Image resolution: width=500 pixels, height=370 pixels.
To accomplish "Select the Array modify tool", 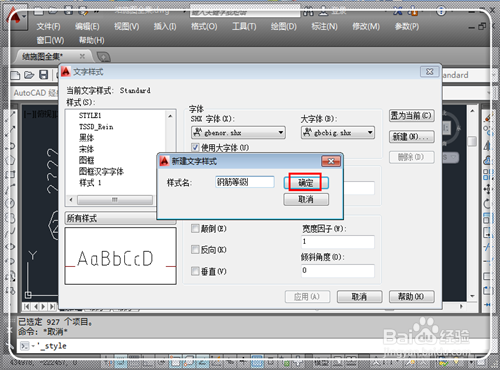I will pyautogui.click(x=488, y=174).
